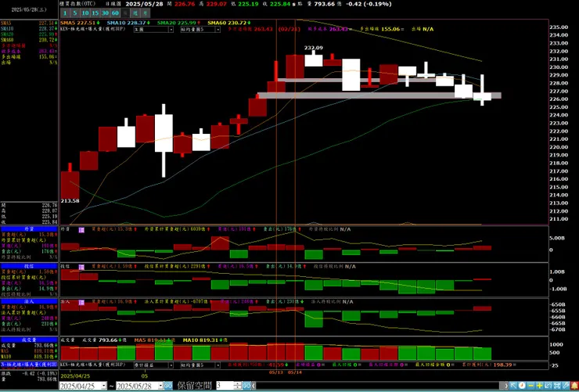Click the 235.00 price axis label
579x392 pixels.
(x=559, y=27)
